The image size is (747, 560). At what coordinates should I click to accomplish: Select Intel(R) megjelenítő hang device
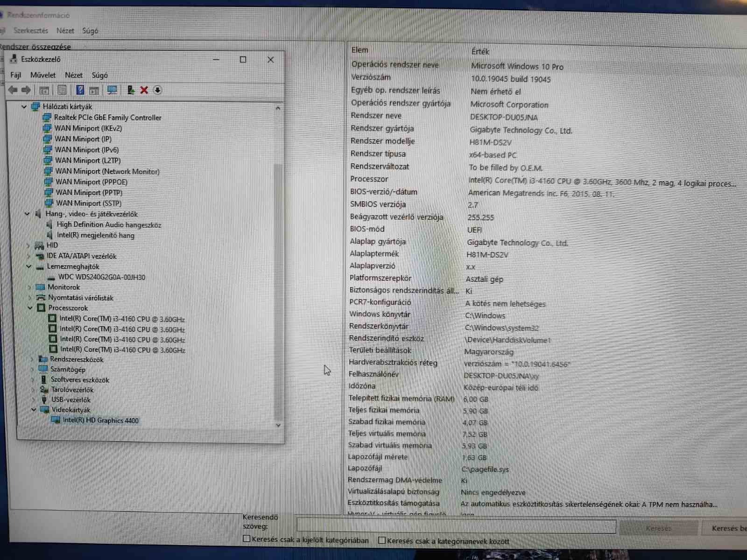[96, 235]
